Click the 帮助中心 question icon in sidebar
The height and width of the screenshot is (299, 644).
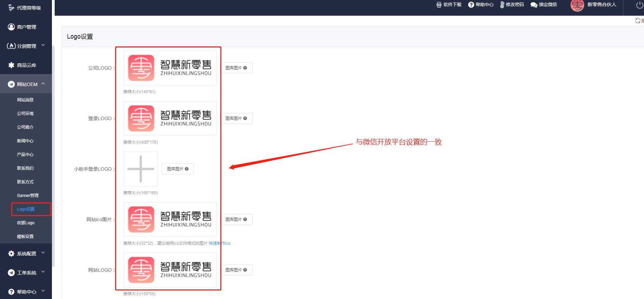11,291
